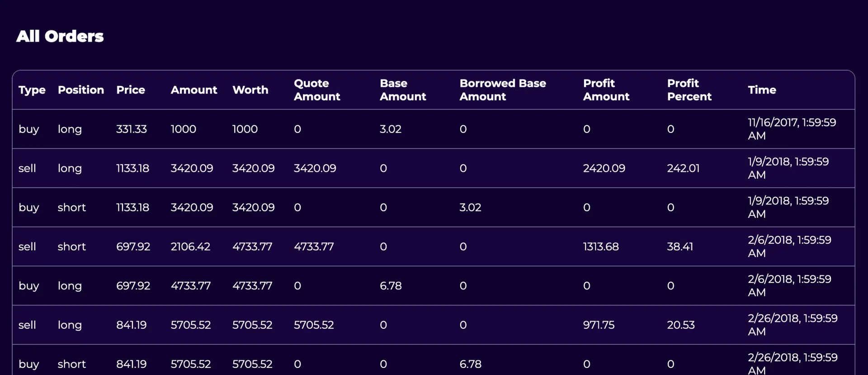This screenshot has height=375, width=868.
Task: Select Profit Percent 38.41
Action: [x=680, y=247]
